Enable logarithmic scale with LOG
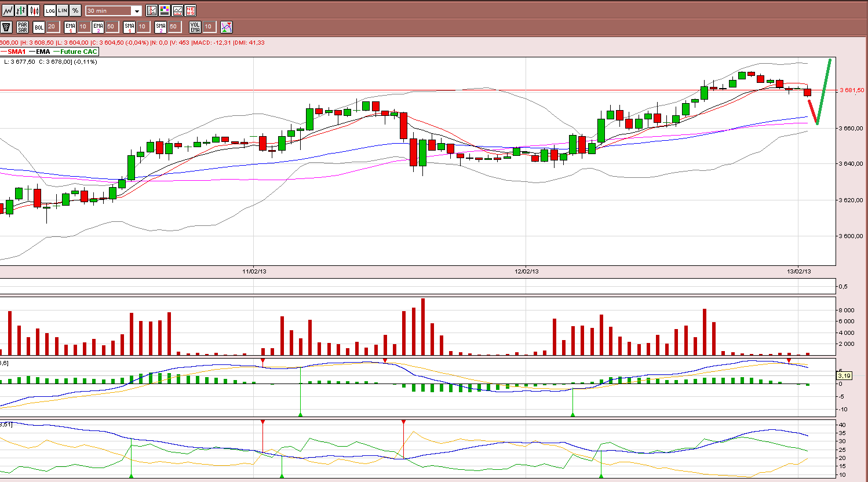The height and width of the screenshot is (482, 868). 50,10
